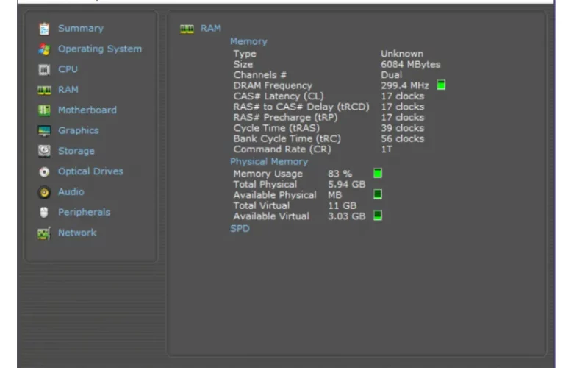Select the '11 GB' total virtual value
Image resolution: width=588 pixels, height=368 pixels.
point(342,206)
